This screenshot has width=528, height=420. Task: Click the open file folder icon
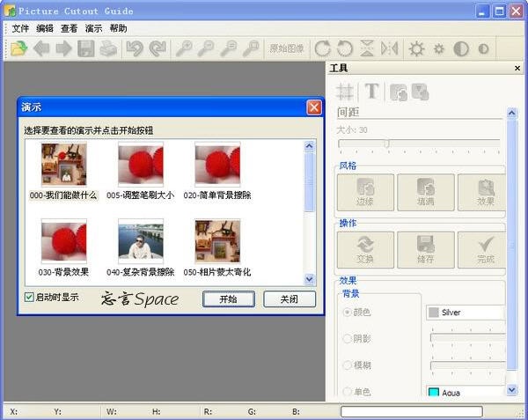[x=18, y=48]
